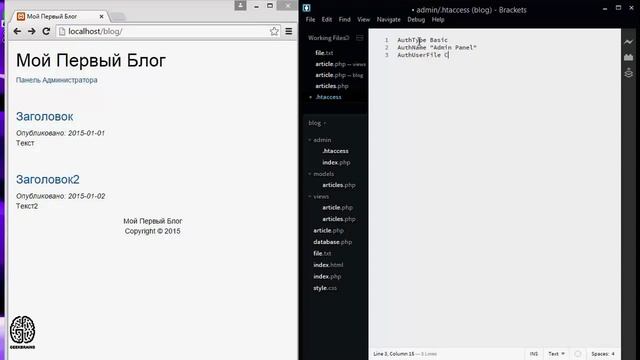Bookmark the page with the star icon
Viewport: 640px width, 360px height.
pyautogui.click(x=274, y=31)
